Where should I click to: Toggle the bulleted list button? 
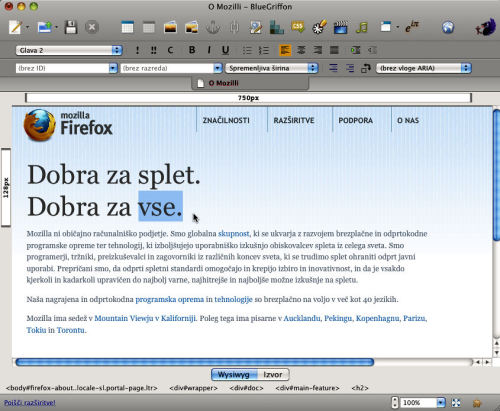(247, 50)
